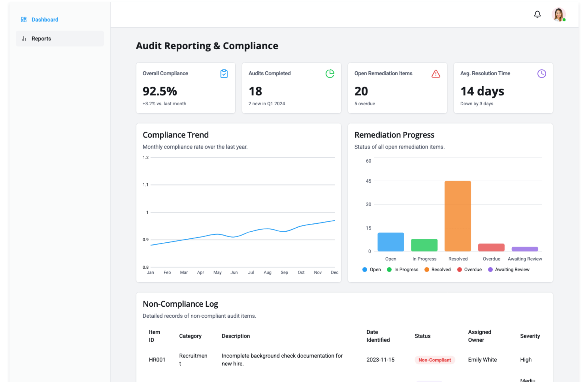Click the Open Remediation warning triangle icon
This screenshot has width=588, height=382.
[x=435, y=74]
